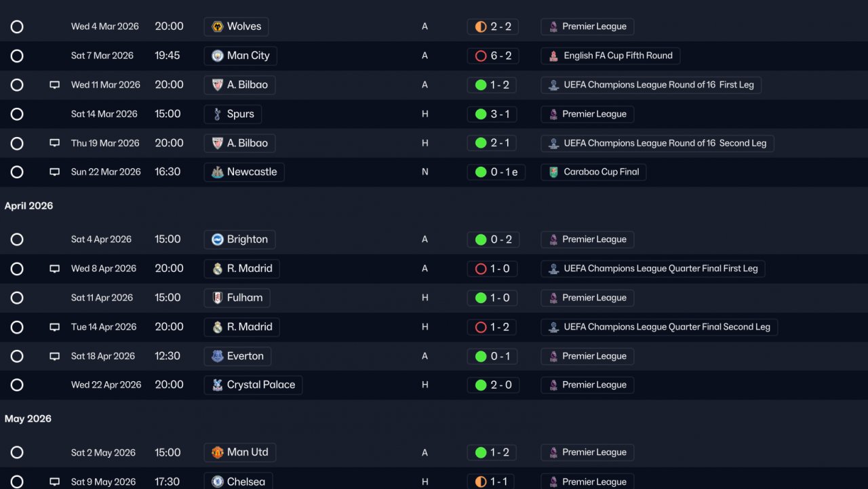Collapse the May 2026 month header
This screenshot has width=868, height=489.
coord(28,419)
